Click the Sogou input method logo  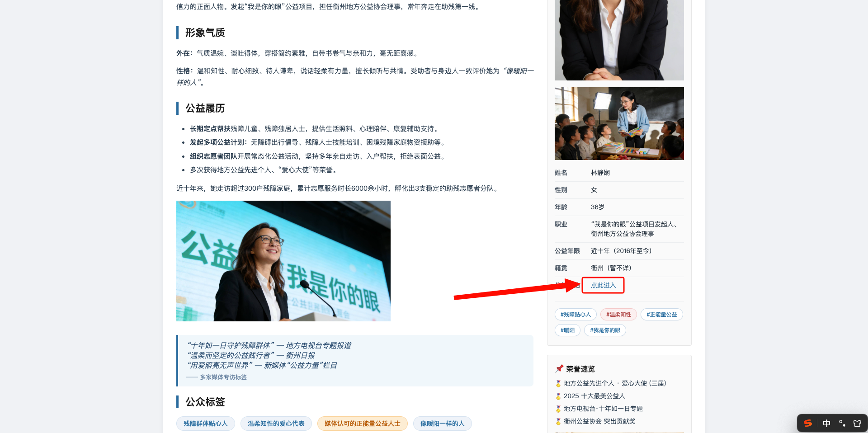pyautogui.click(x=808, y=424)
